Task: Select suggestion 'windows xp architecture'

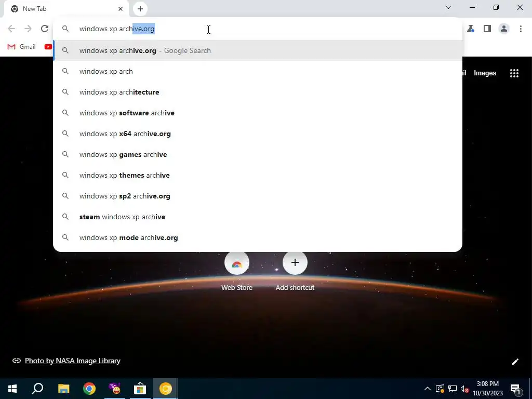Action: 258,92
